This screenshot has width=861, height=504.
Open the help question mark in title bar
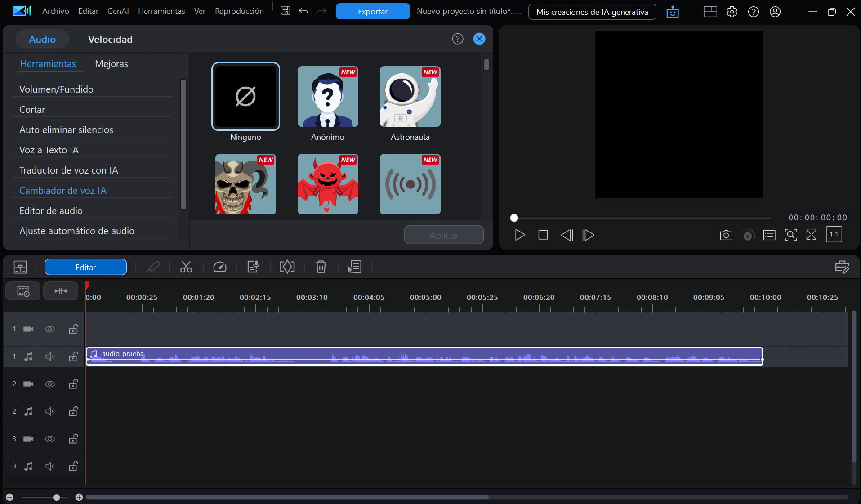(x=754, y=12)
